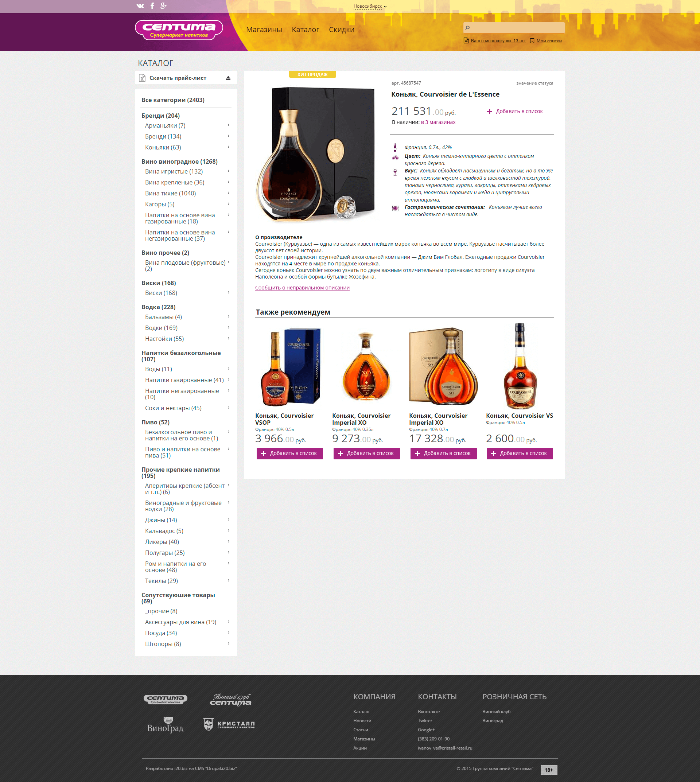Open the VK social network icon
Viewport: 700px width, 782px height.
coord(140,6)
